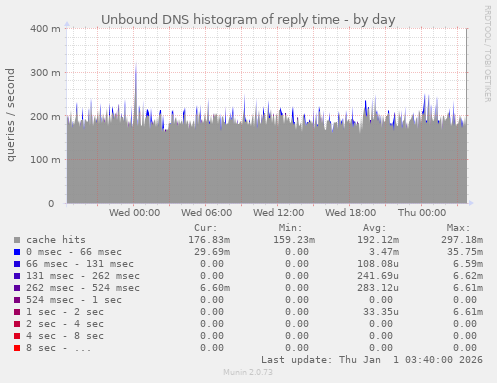Select the 66 msec - 131 msec swatch
497x383 pixels.
click(17, 264)
